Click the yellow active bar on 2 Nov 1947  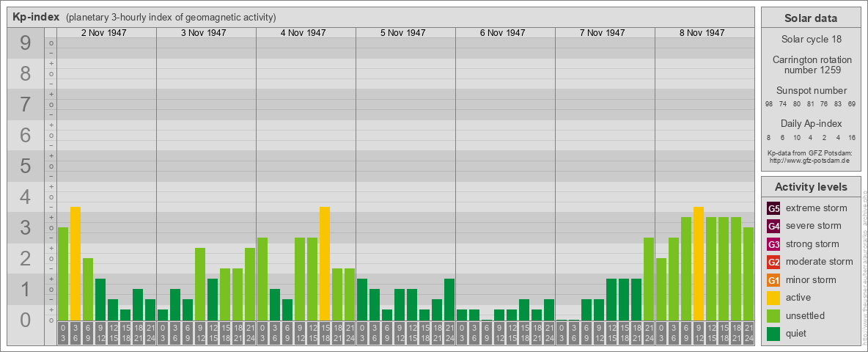[x=76, y=263]
